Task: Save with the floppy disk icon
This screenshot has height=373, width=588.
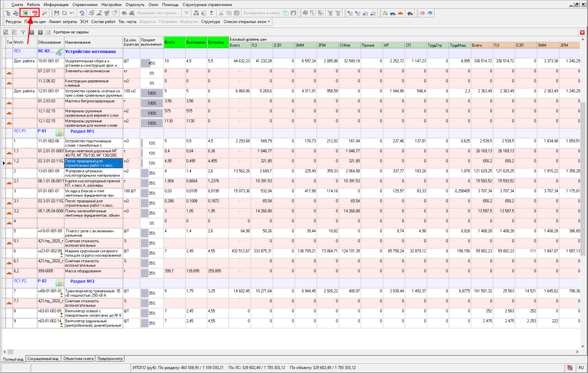Action: click(56, 13)
